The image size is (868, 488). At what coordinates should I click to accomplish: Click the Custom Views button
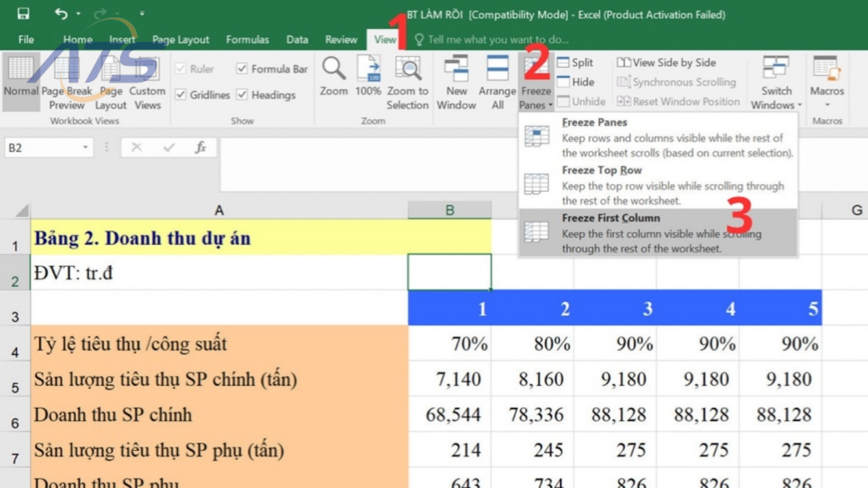(147, 82)
